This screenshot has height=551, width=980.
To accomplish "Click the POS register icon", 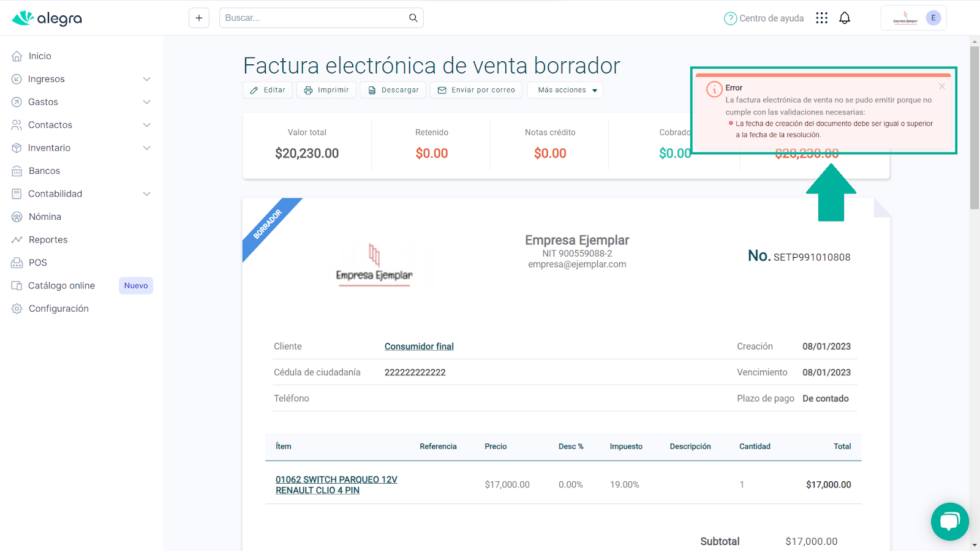I will (17, 263).
